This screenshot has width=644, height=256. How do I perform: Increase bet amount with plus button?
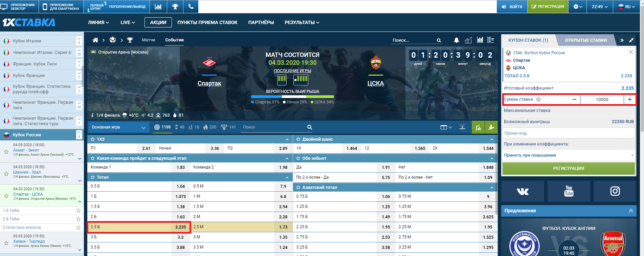click(629, 99)
